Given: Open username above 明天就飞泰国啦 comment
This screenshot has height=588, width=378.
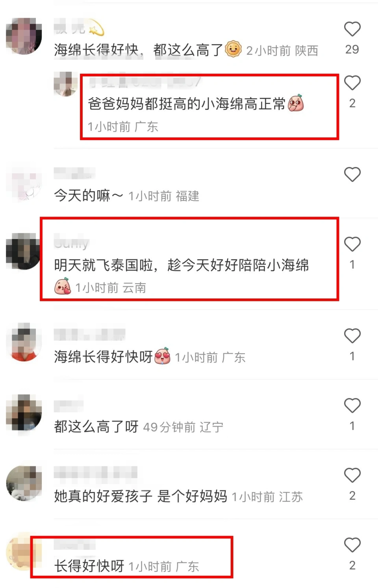Looking at the screenshot, I should click(72, 243).
